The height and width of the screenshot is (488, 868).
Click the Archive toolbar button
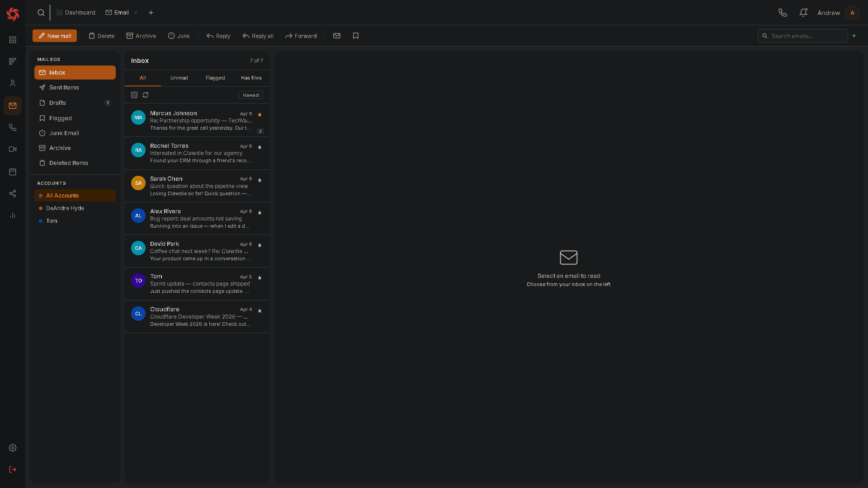coord(141,36)
